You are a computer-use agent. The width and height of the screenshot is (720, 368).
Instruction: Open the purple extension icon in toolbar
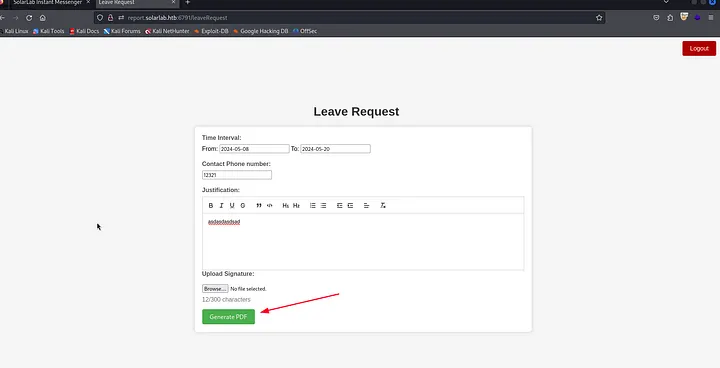[698, 17]
